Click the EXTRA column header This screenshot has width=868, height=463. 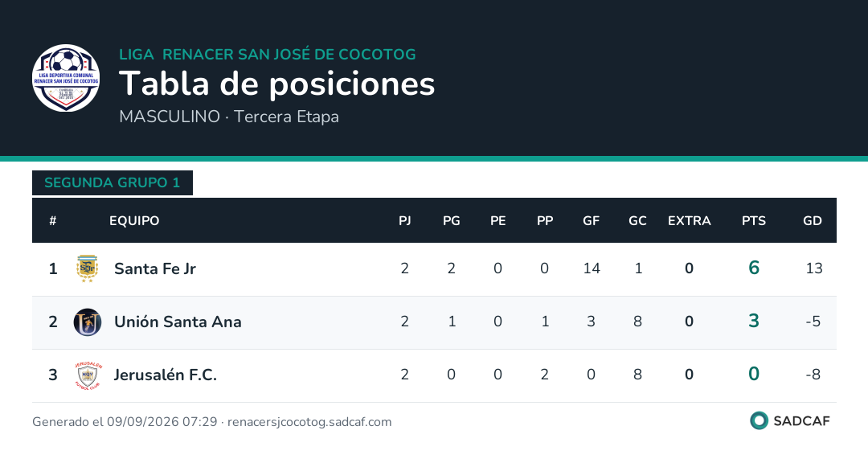pyautogui.click(x=690, y=221)
